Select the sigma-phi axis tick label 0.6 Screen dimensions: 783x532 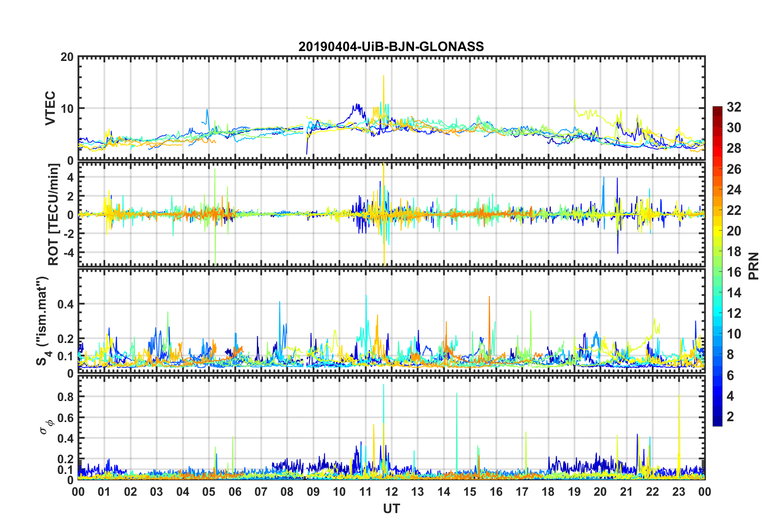click(65, 418)
